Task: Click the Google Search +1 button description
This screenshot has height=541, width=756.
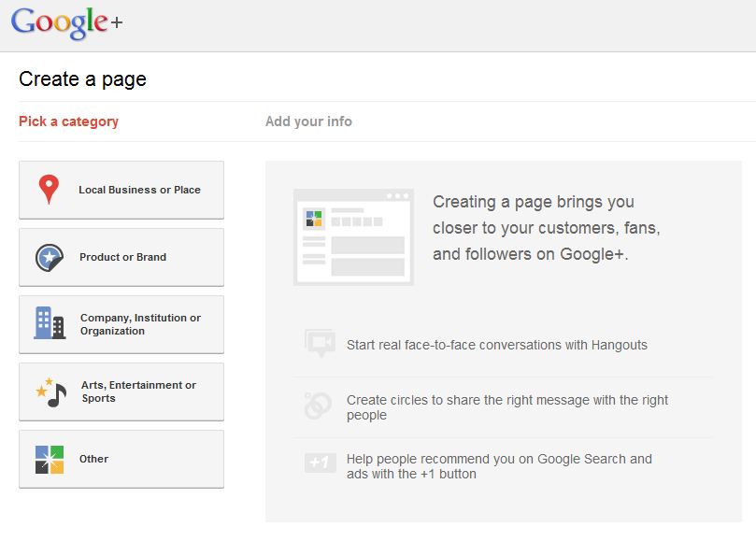Action: (499, 466)
